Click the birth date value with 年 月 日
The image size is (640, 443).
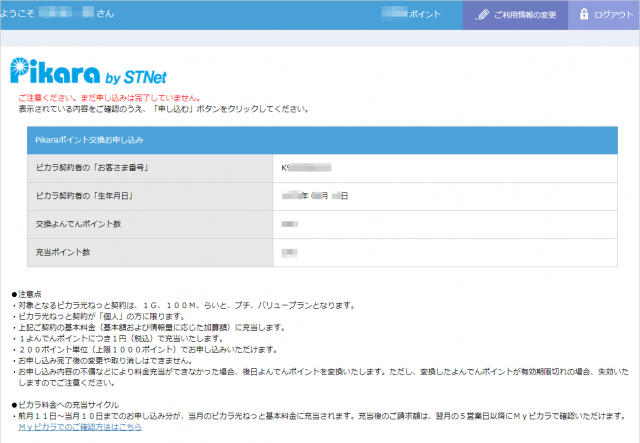click(x=315, y=196)
